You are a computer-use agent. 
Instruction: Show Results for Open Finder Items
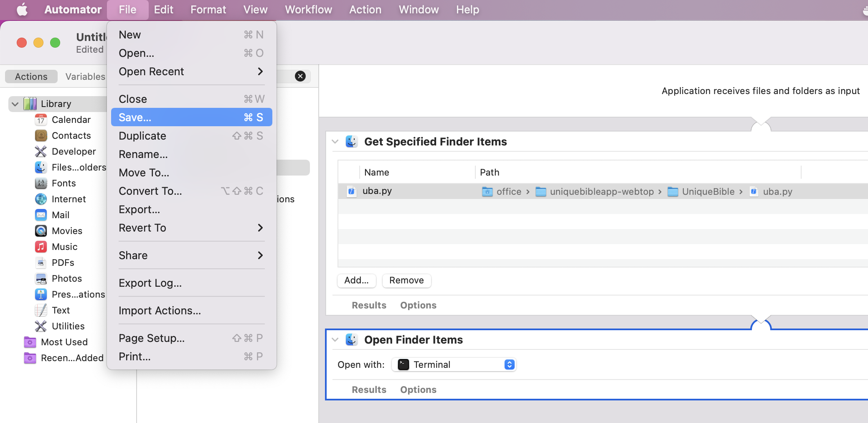pos(369,390)
